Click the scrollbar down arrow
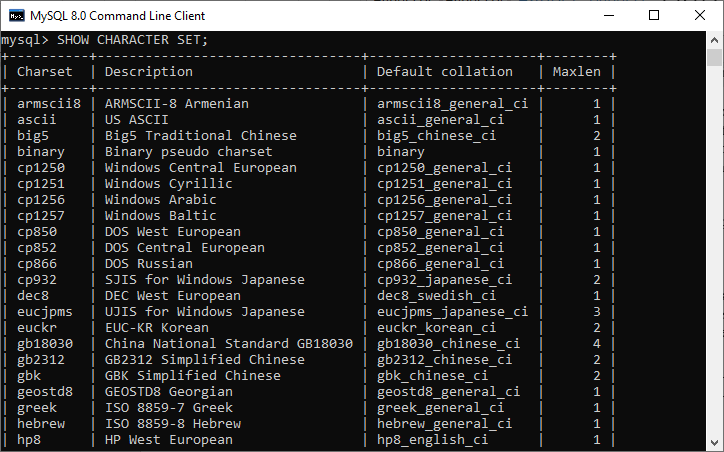Viewport: 724px width, 452px height. 714,442
